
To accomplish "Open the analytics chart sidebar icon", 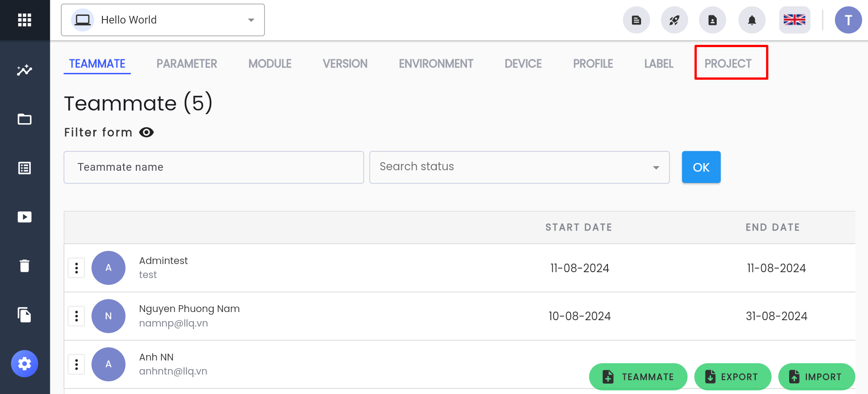I will point(24,70).
